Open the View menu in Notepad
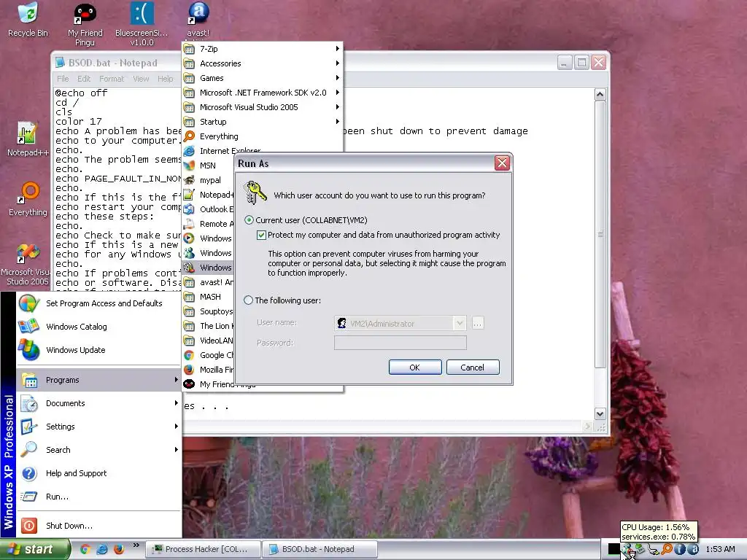The width and height of the screenshot is (747, 560). pyautogui.click(x=141, y=79)
